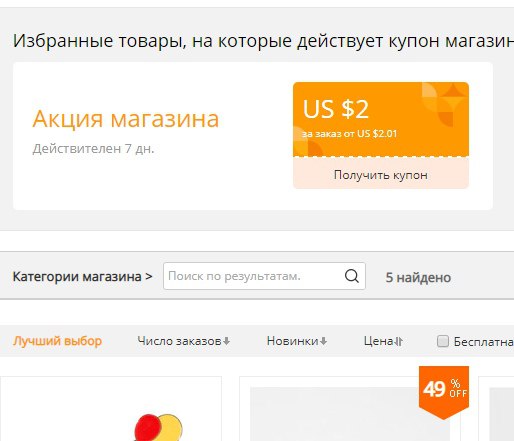Viewport: 514px width, 441px height.
Task: Click the 49% OFF discount badge
Action: (444, 392)
